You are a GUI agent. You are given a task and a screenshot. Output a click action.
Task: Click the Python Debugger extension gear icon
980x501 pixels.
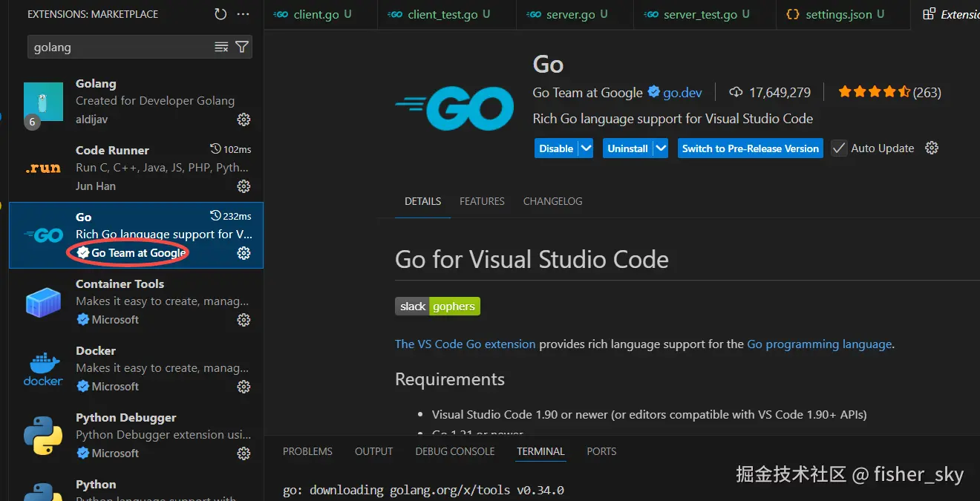244,453
